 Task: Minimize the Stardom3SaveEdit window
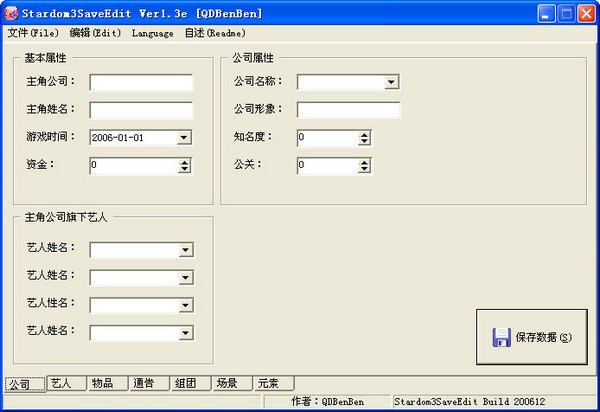[546, 14]
